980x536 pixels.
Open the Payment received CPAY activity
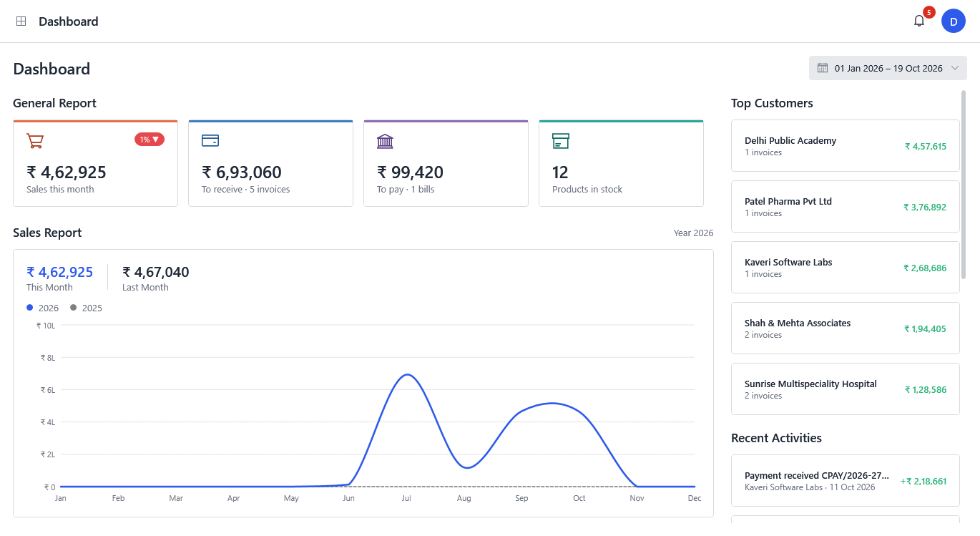[x=846, y=481]
